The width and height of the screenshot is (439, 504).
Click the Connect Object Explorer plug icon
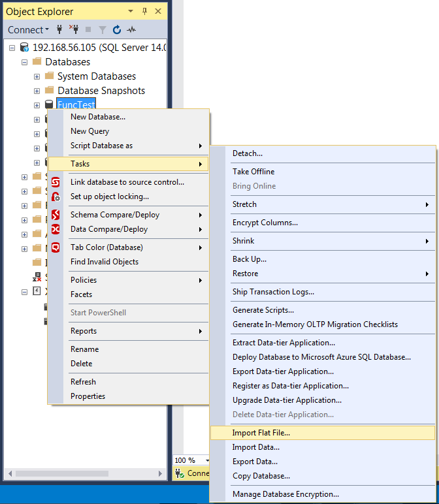tap(59, 29)
